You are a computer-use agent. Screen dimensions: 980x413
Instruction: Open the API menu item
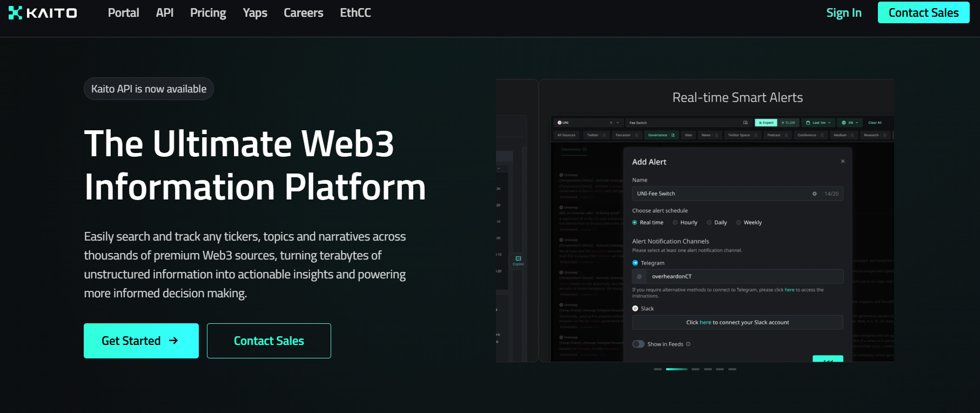[x=165, y=12]
